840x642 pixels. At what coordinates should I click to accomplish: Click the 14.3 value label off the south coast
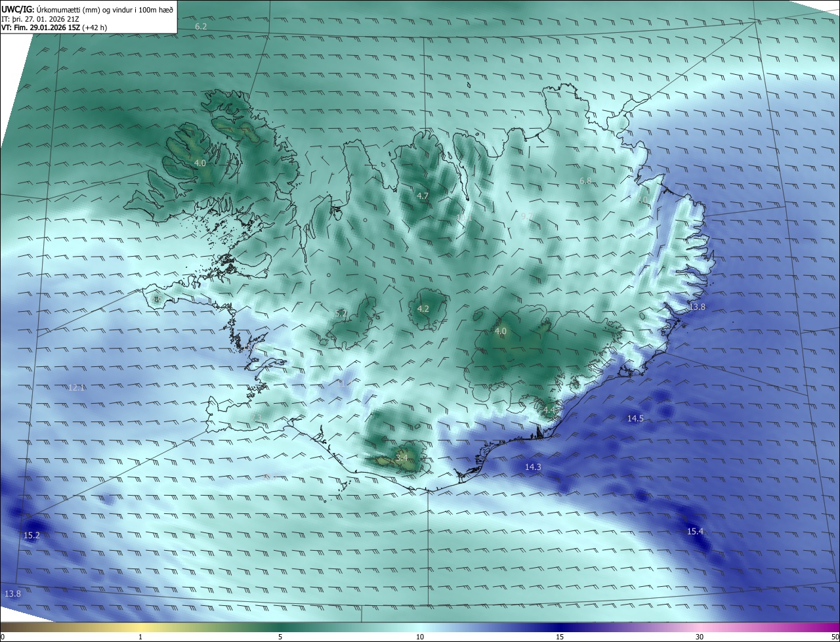(x=533, y=467)
